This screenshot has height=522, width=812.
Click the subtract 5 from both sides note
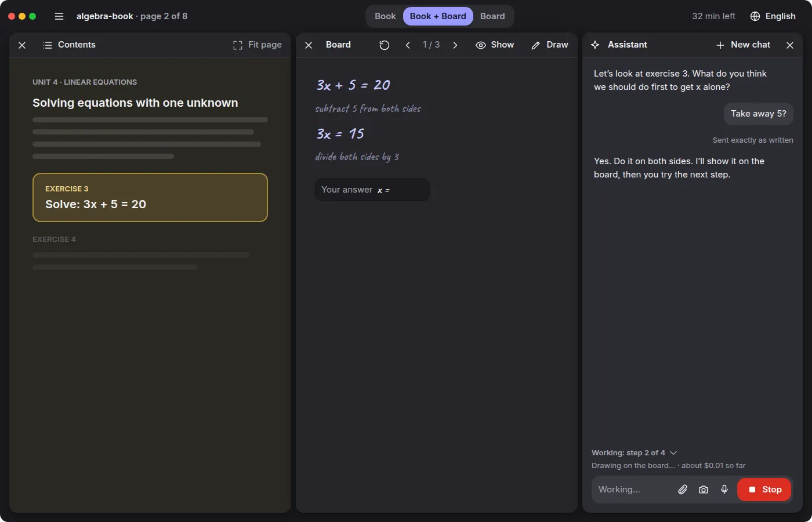tap(368, 108)
